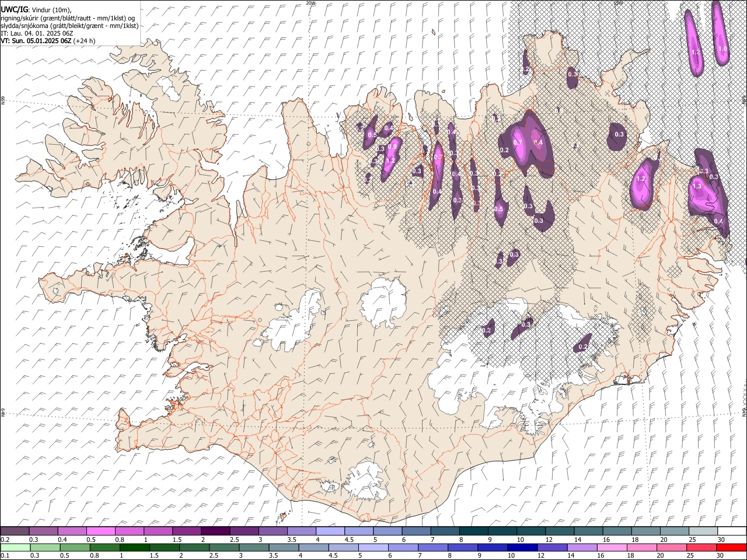This screenshot has height=560, width=747.
Task: Click the snow-scale swatch between 6 and 7
Action: 416,531
